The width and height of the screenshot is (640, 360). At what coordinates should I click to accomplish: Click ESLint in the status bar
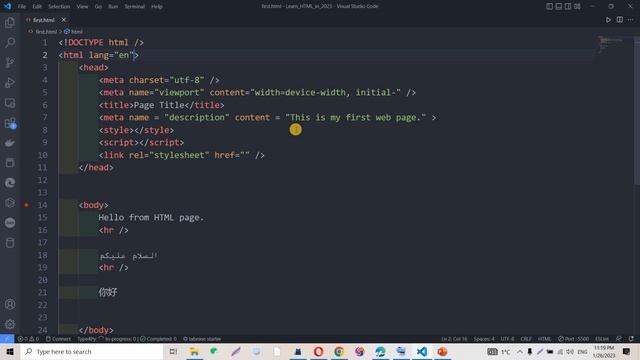pyautogui.click(x=602, y=339)
